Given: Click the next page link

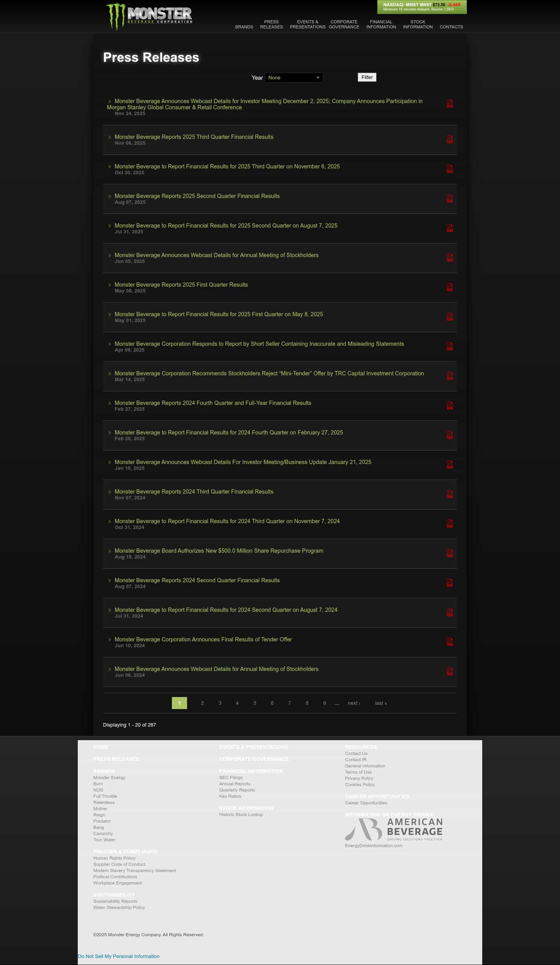Looking at the screenshot, I should [354, 703].
